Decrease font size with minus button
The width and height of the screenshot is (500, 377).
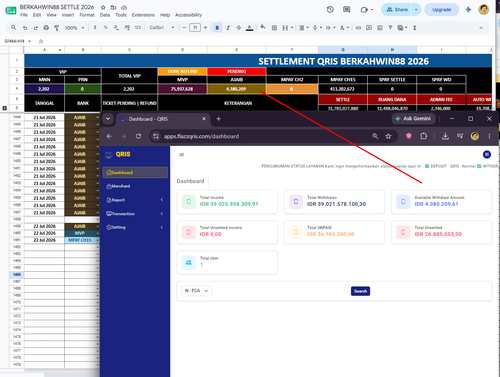(x=184, y=28)
